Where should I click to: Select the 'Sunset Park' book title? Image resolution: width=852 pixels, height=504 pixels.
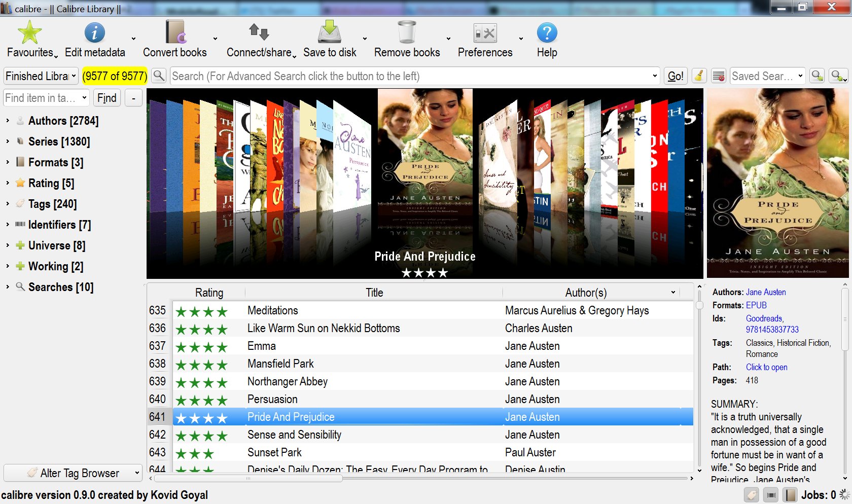pyautogui.click(x=274, y=452)
